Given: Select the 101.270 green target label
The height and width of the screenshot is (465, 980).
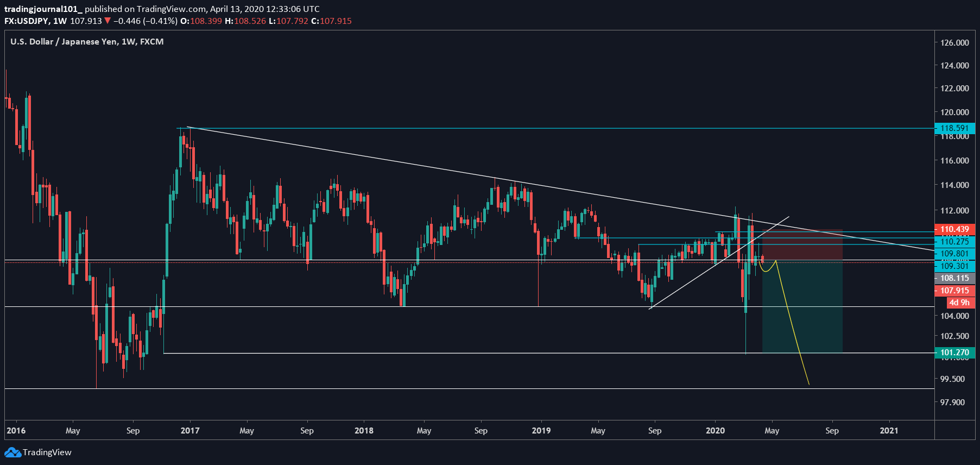Looking at the screenshot, I should [x=954, y=353].
